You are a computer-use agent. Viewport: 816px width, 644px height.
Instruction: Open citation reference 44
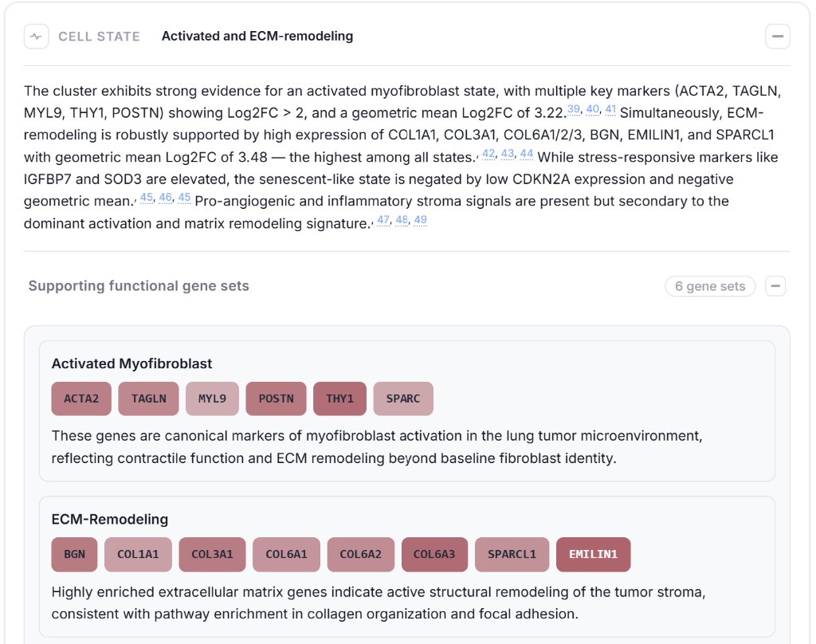(526, 154)
